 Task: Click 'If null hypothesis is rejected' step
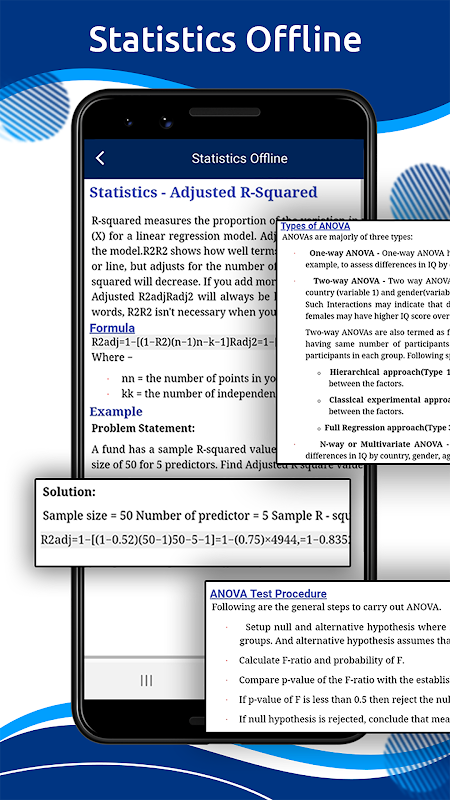click(x=344, y=719)
